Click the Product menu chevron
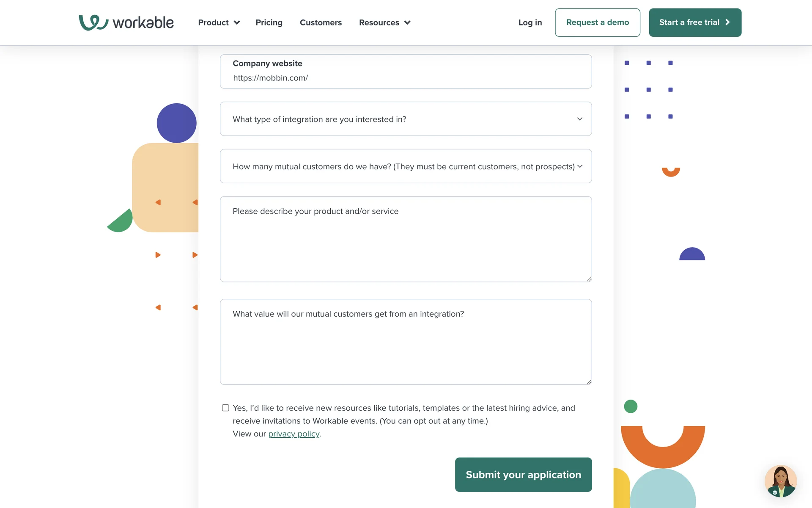 pyautogui.click(x=237, y=23)
